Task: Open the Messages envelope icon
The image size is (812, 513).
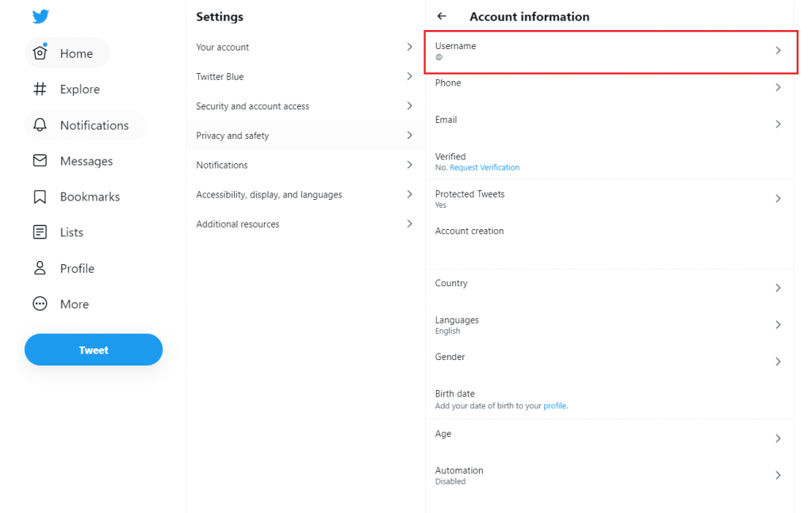Action: [x=40, y=160]
